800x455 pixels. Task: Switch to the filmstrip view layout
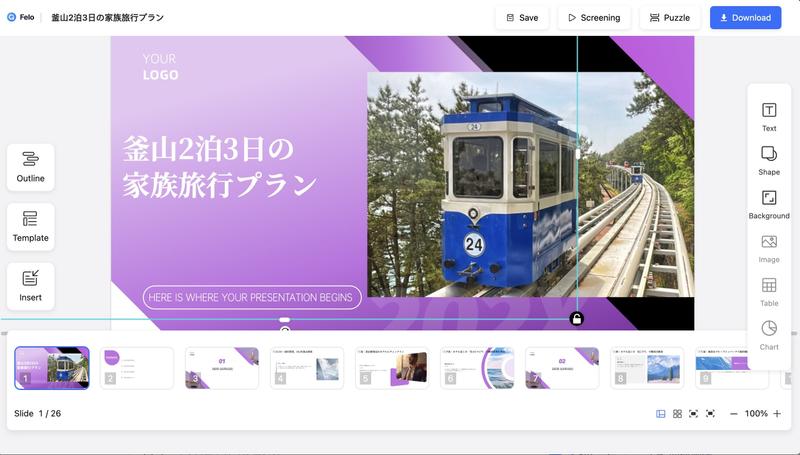[661, 414]
